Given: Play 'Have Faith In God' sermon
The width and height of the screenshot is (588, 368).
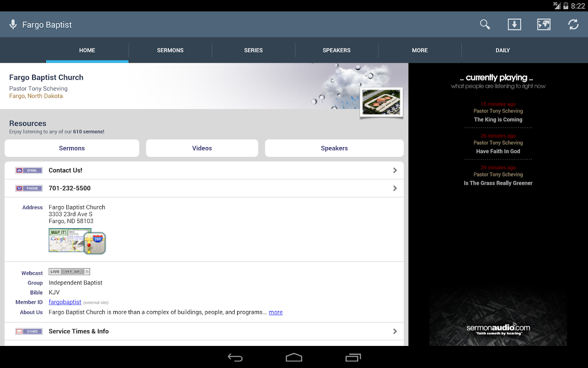Looking at the screenshot, I should click(498, 151).
